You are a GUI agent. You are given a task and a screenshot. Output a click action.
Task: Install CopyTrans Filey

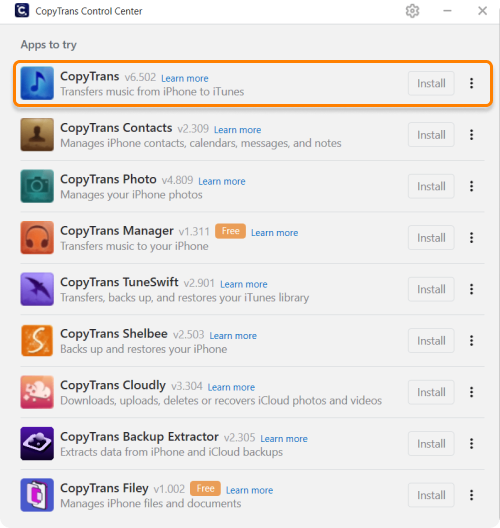(x=431, y=495)
